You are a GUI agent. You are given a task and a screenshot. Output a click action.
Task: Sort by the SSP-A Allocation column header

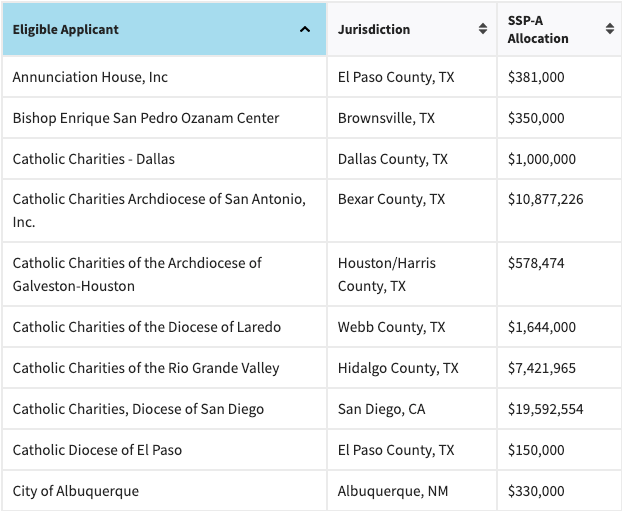[559, 29]
